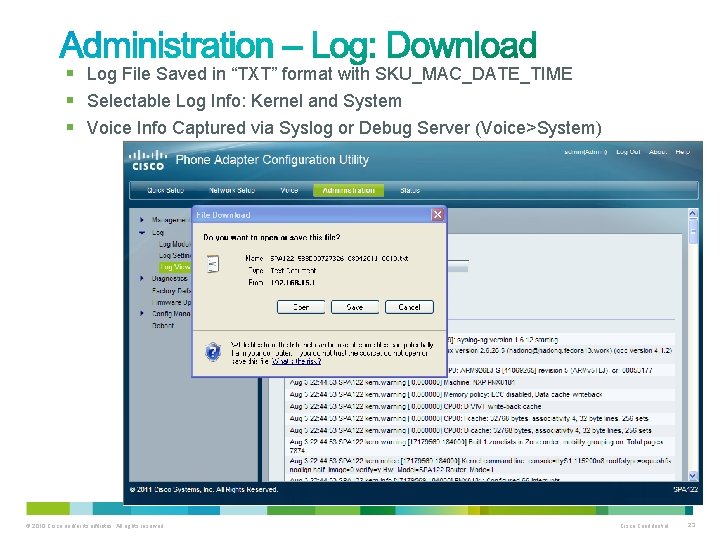Click the scrollbar up arrow
The height and width of the screenshot is (540, 720).
tap(693, 214)
